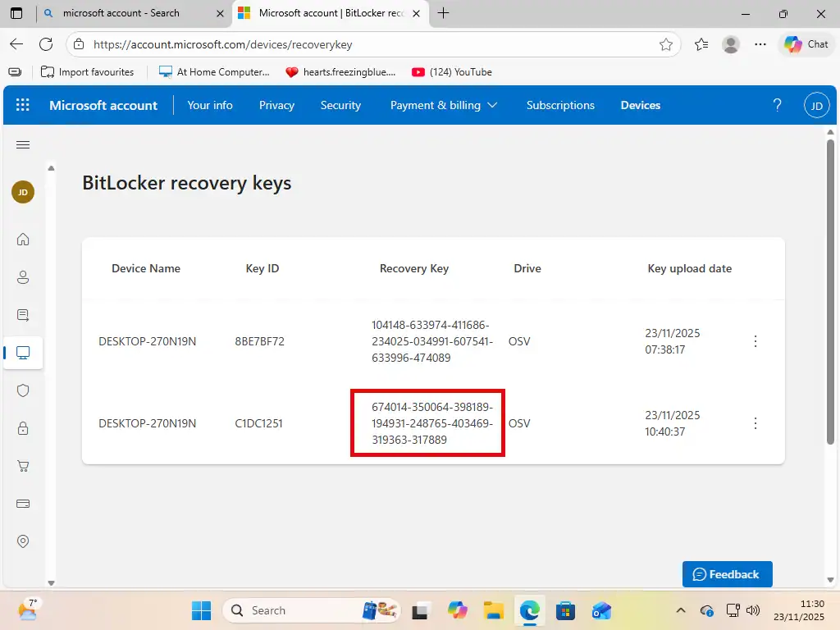Open Copilot Chat in the browser toolbar
The width and height of the screenshot is (840, 630).
coord(806,44)
